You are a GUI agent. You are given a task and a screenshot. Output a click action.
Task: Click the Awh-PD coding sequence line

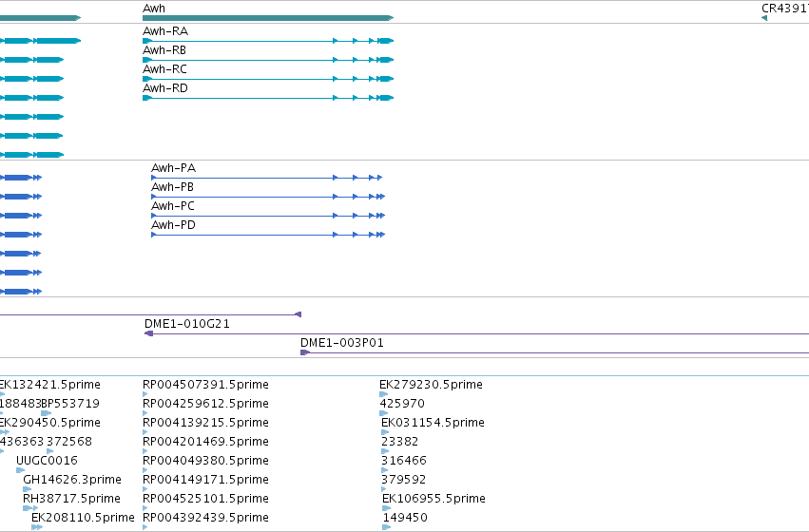click(268, 235)
